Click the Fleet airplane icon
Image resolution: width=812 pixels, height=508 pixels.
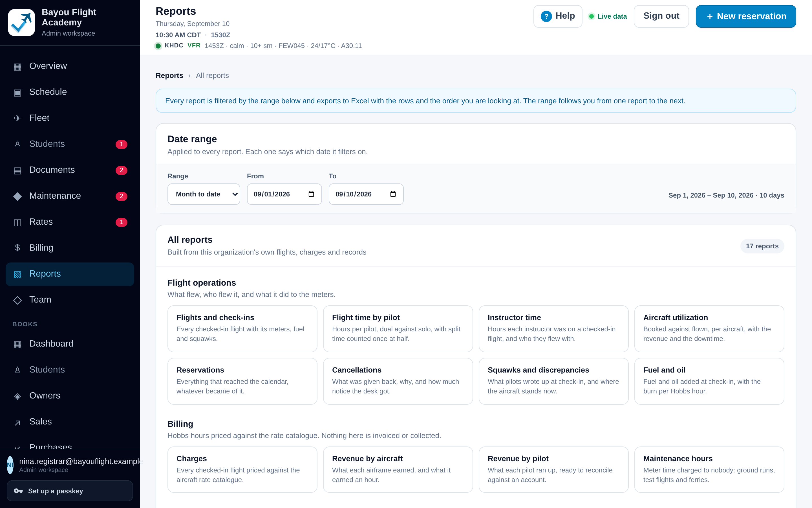tap(17, 118)
